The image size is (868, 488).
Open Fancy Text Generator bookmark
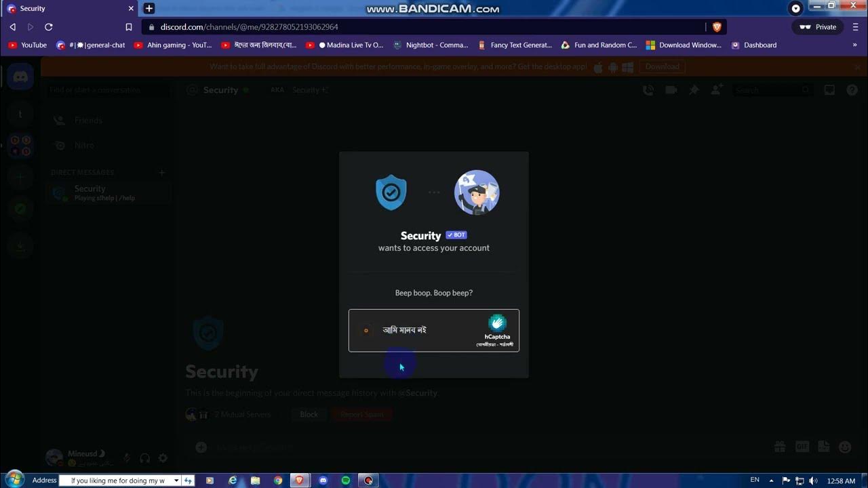point(515,45)
